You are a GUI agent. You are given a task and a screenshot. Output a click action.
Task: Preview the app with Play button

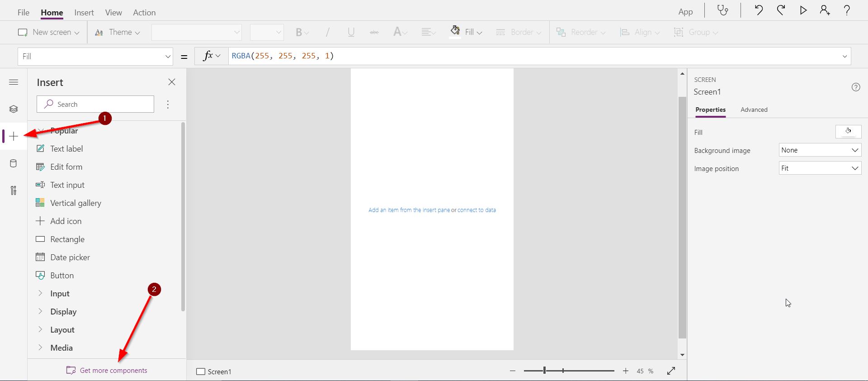[803, 10]
